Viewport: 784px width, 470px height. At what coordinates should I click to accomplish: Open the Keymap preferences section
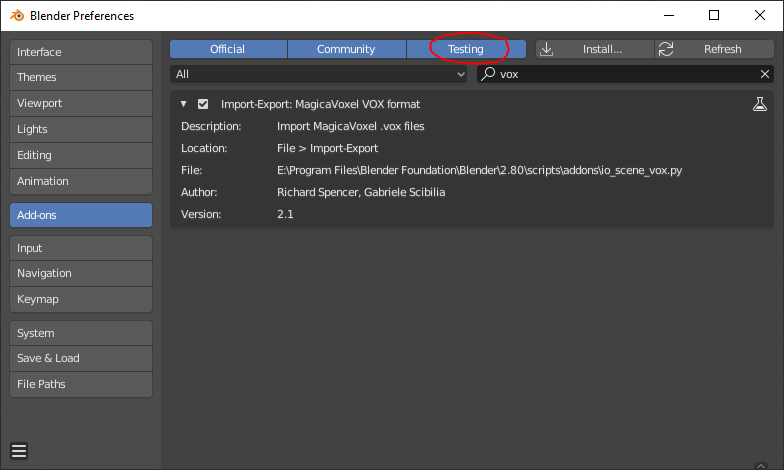(x=81, y=300)
